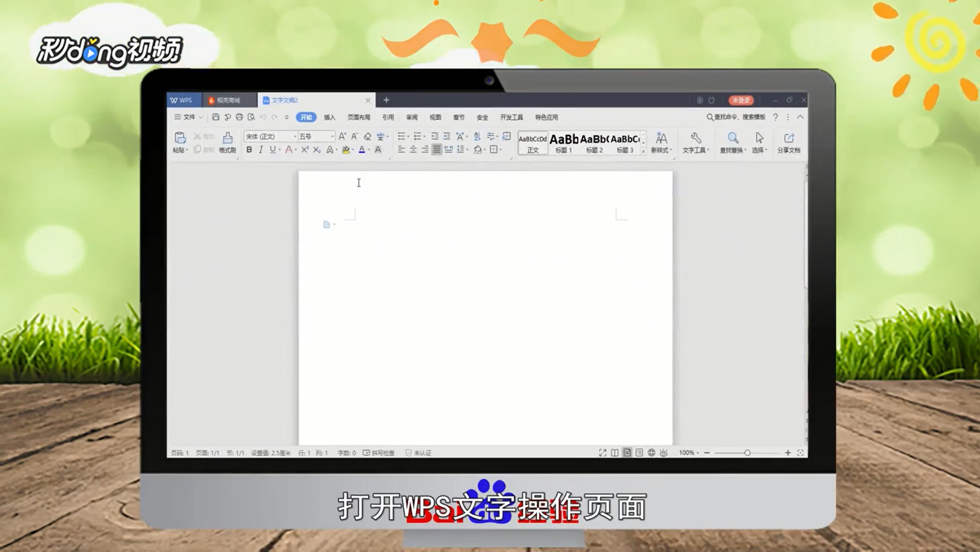Open the numbered list dropdown
The image size is (980, 552).
point(425,136)
